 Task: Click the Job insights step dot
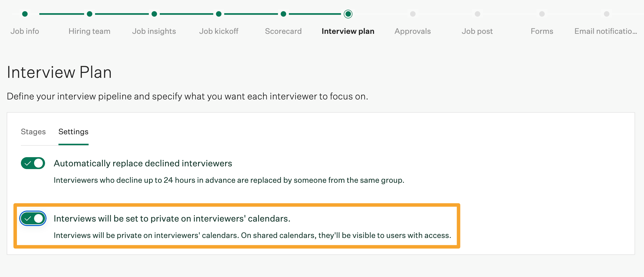(x=154, y=14)
